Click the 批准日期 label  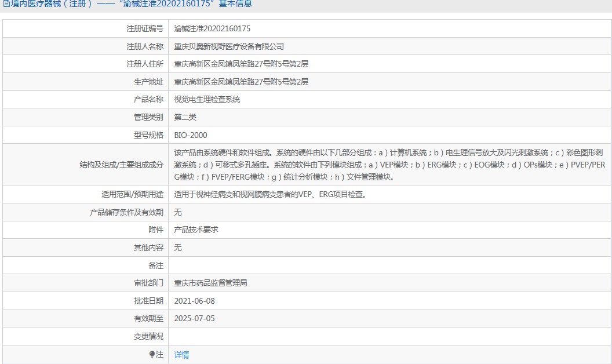tap(149, 301)
